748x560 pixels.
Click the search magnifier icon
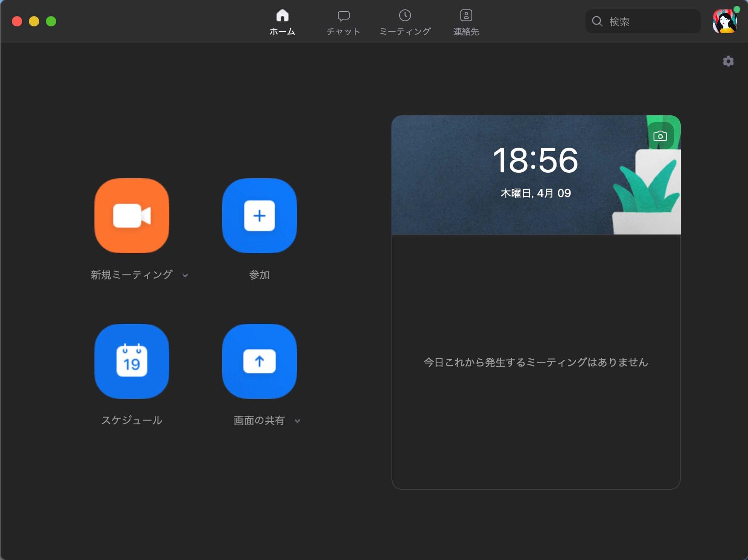click(597, 21)
